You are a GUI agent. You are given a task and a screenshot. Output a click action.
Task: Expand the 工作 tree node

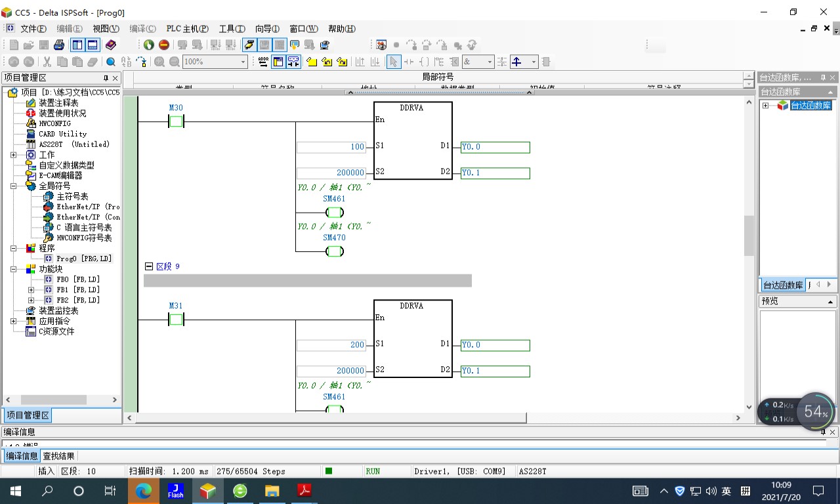[14, 155]
